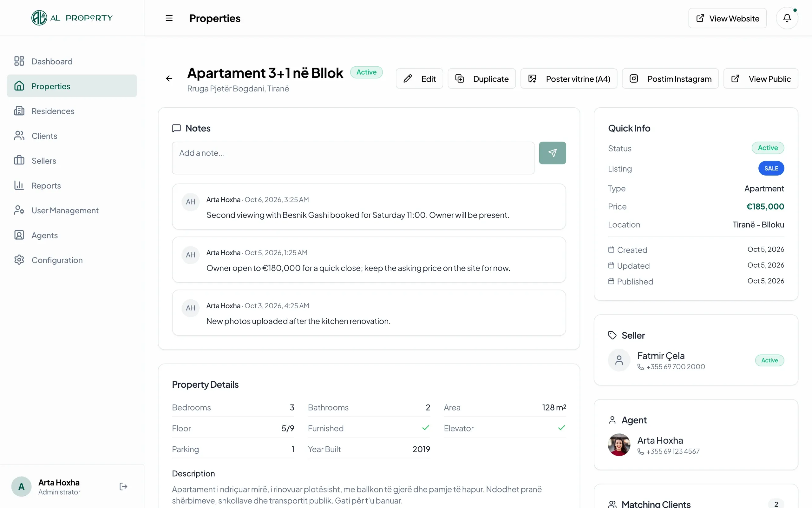Screen dimensions: 812x508
Task: Click the Dashboard grid icon in the sidebar
Action: tap(19, 61)
